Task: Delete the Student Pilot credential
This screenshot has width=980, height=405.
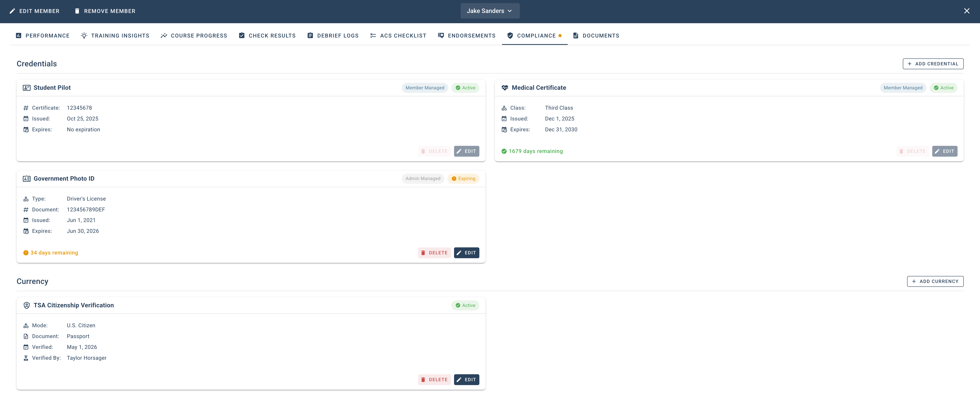Action: (x=435, y=151)
